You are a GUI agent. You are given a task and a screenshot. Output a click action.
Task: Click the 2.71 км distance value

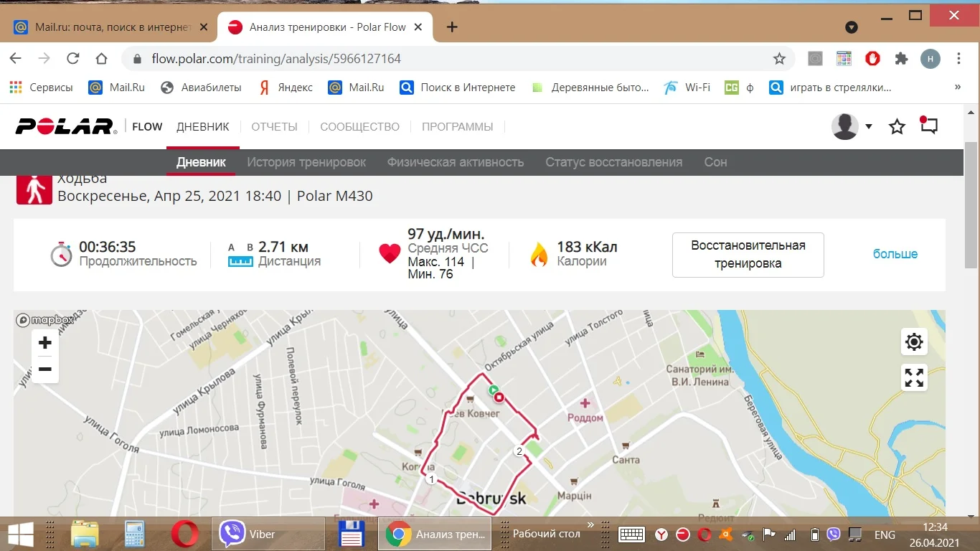click(283, 247)
